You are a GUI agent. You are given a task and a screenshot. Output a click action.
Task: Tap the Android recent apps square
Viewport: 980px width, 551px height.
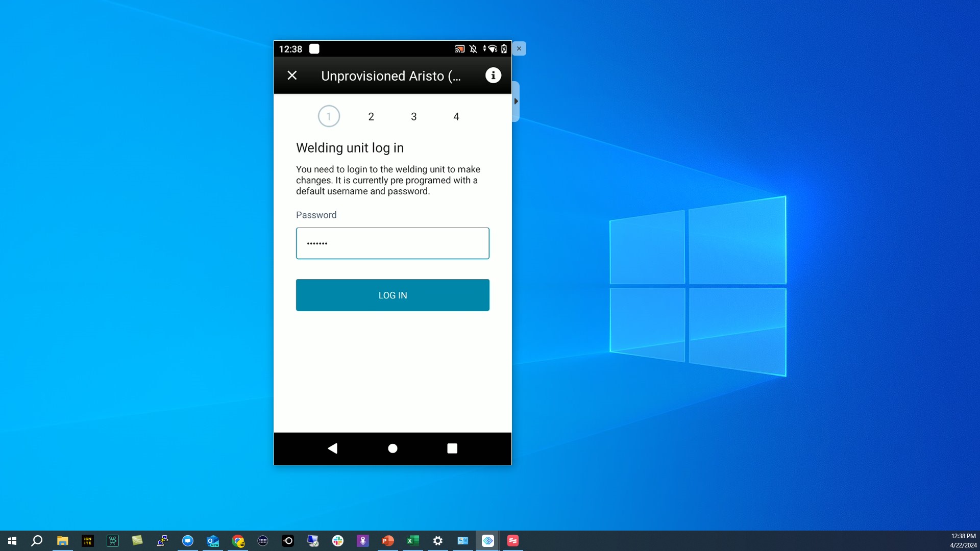coord(452,448)
